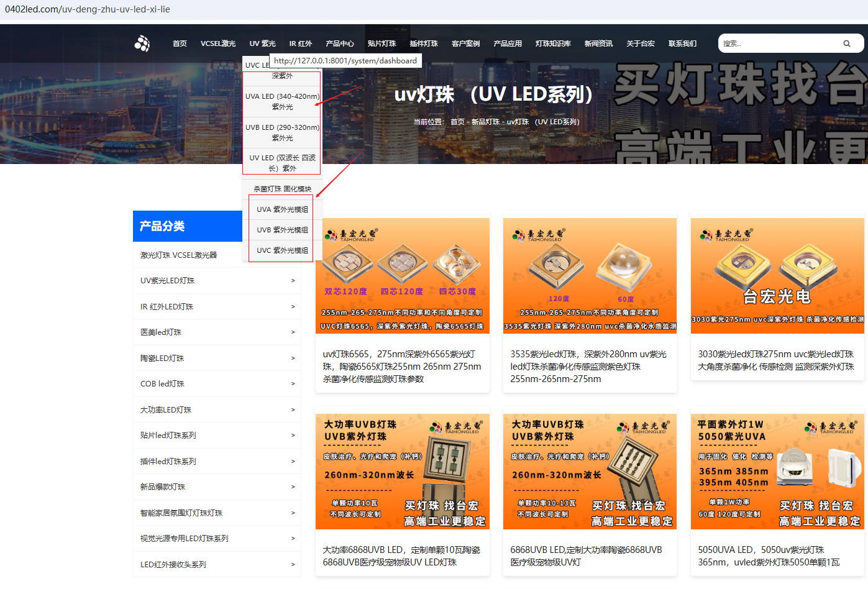The width and height of the screenshot is (868, 589).
Task: Open UV紫光LED灯珠 category link
Action: click(167, 281)
